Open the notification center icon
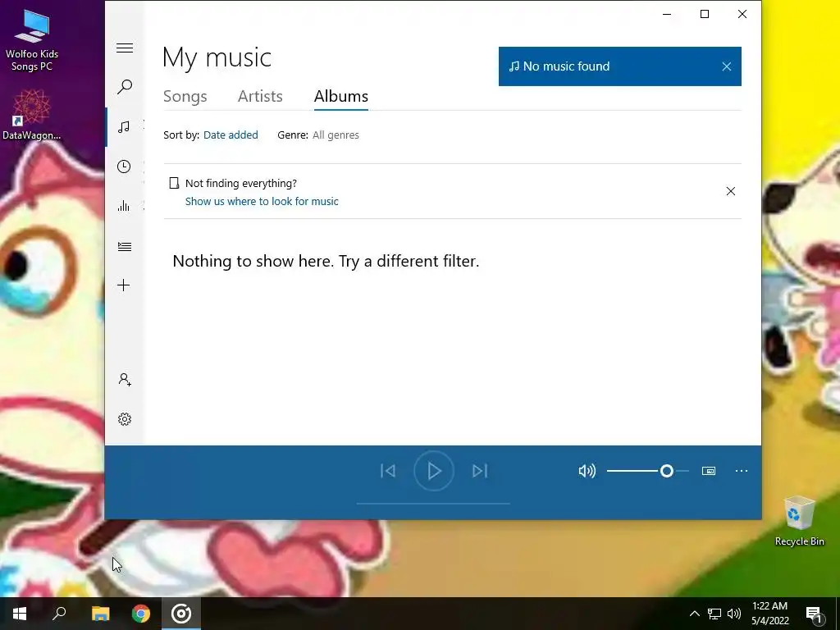Image resolution: width=840 pixels, height=630 pixels. pos(814,614)
